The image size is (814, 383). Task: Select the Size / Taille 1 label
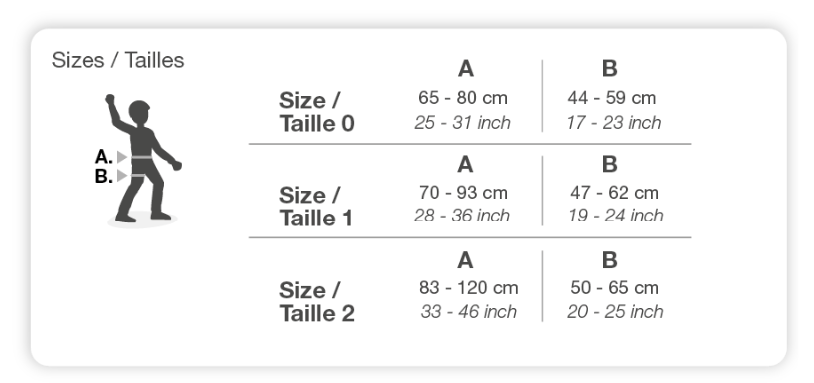pos(316,207)
